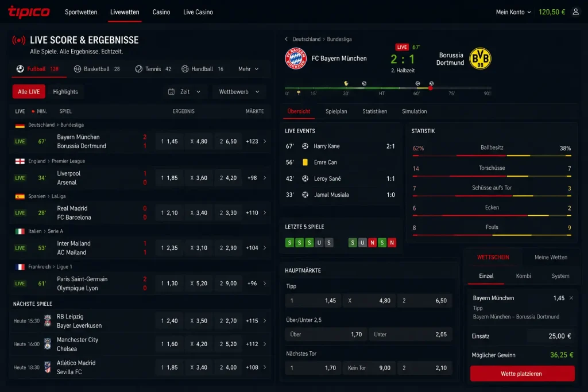Select the Basketball sport icon filter

coord(78,69)
